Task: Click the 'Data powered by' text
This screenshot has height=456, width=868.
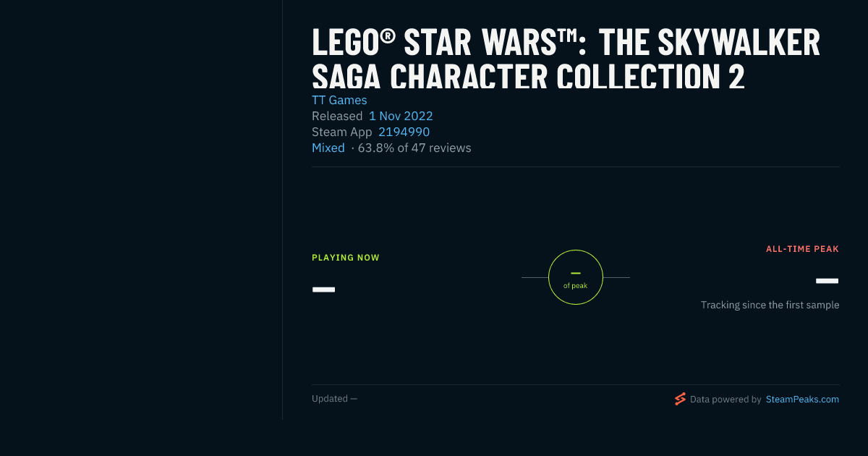Action: click(x=726, y=399)
